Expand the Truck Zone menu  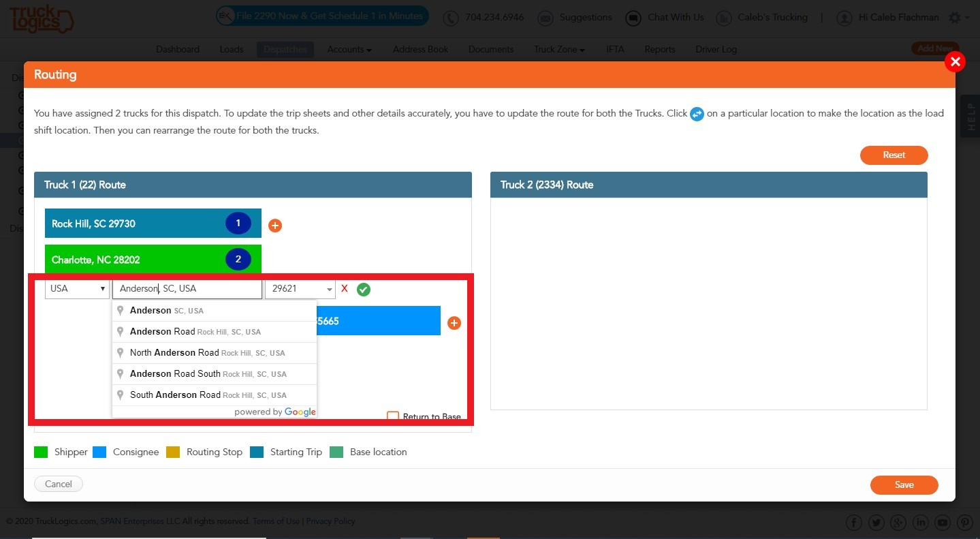tap(559, 49)
